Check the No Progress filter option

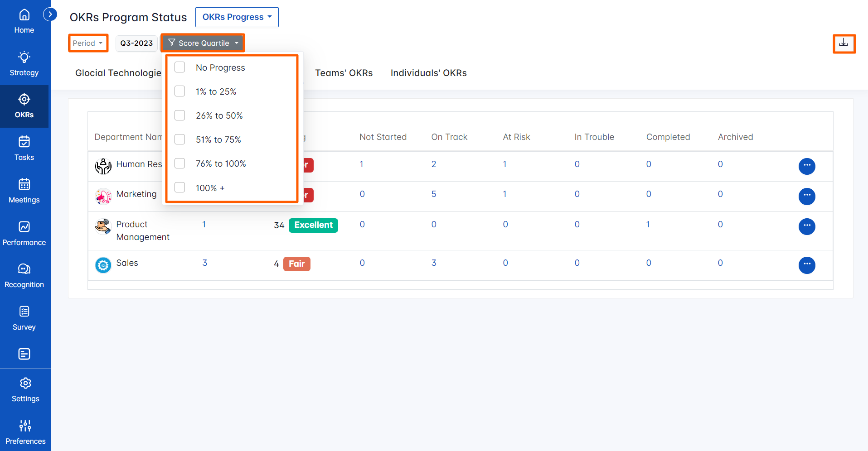pyautogui.click(x=179, y=67)
